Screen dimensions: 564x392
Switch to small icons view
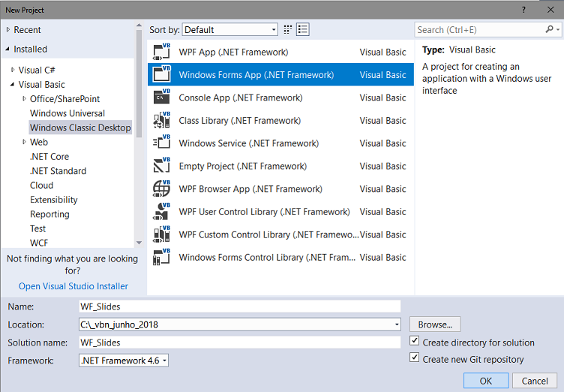[x=287, y=29]
